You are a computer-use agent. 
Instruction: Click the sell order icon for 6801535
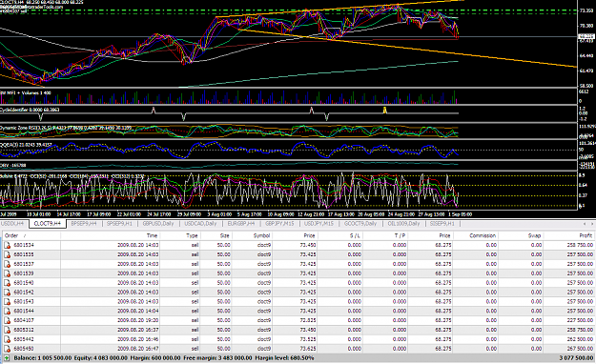8,254
